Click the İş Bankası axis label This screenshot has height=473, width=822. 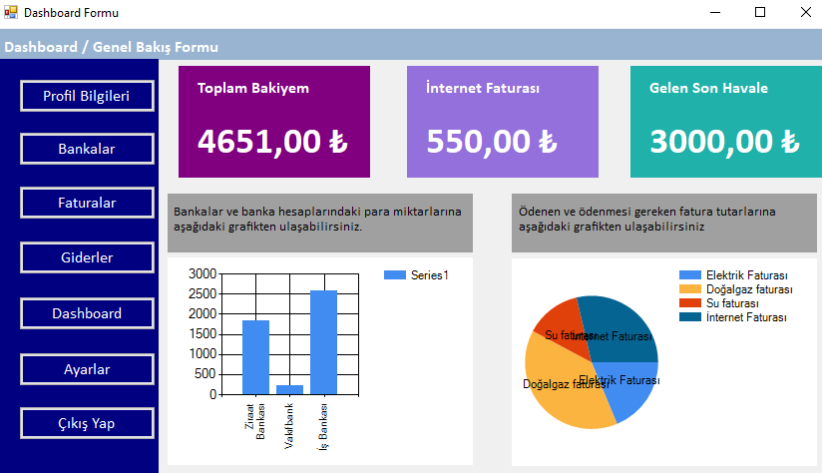[323, 427]
